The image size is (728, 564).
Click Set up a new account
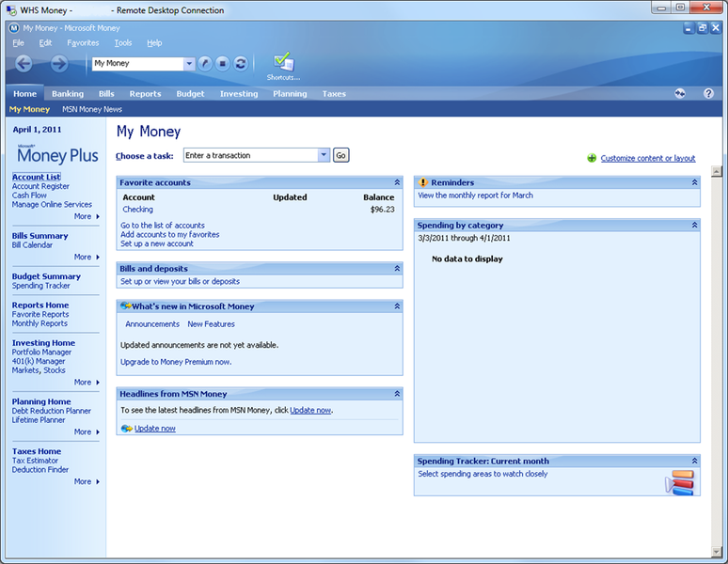157,243
